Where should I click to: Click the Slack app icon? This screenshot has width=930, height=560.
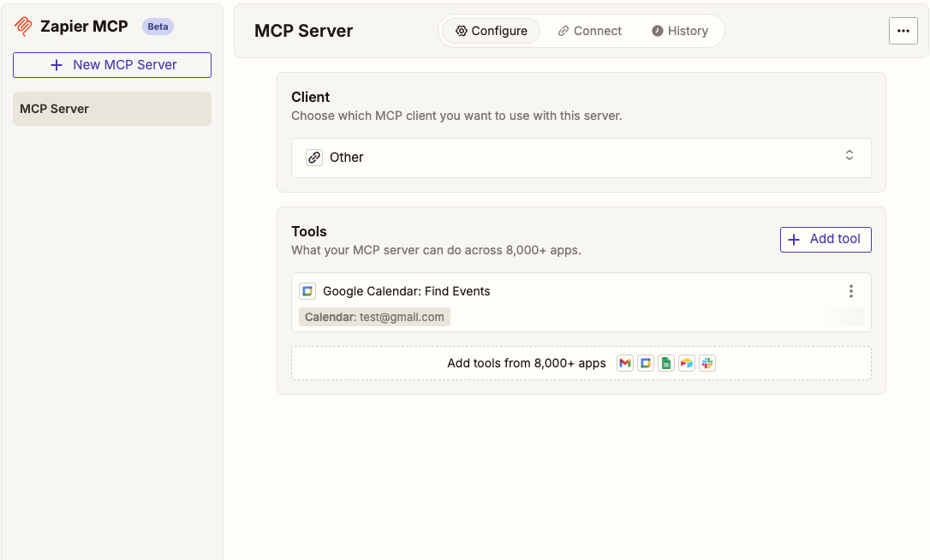706,363
